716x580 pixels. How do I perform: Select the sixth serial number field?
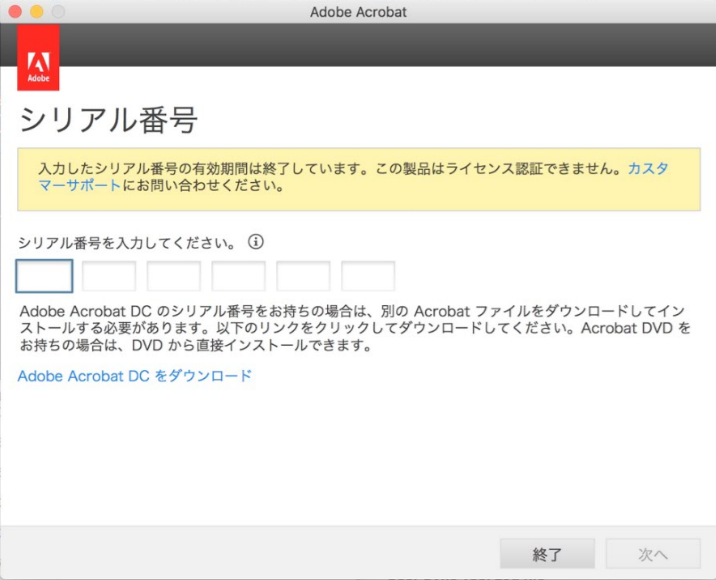pos(368,276)
